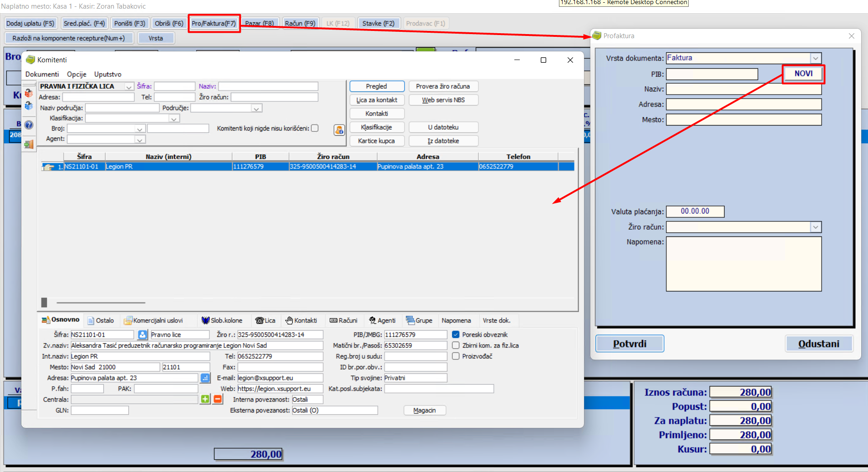Expand the PRAVNA I FIZIČKA LICA dropdown
Screen dimensions: 868x472
[x=129, y=86]
